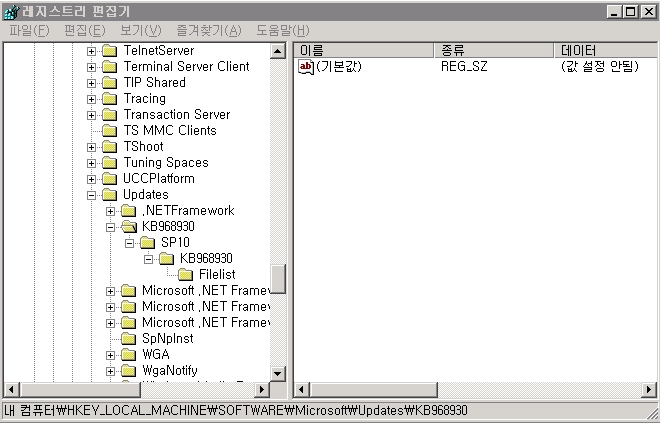Click the UCCPlatform folder icon

pyautogui.click(x=109, y=179)
